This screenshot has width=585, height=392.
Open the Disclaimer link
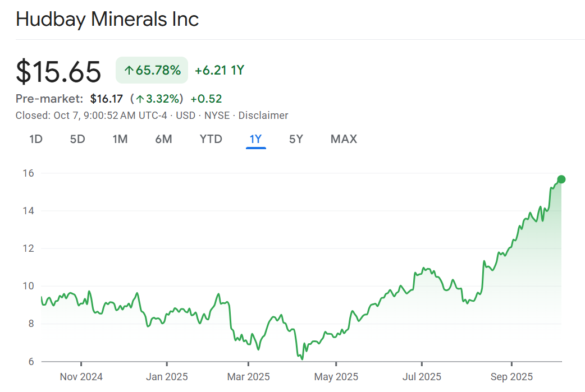click(263, 116)
